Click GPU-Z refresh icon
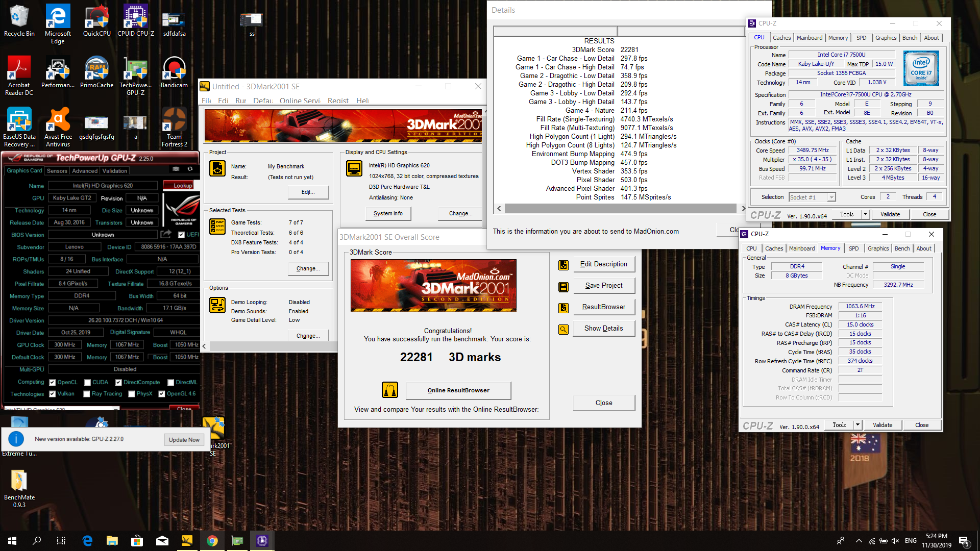Screen dimensions: 980x551 (x=190, y=169)
